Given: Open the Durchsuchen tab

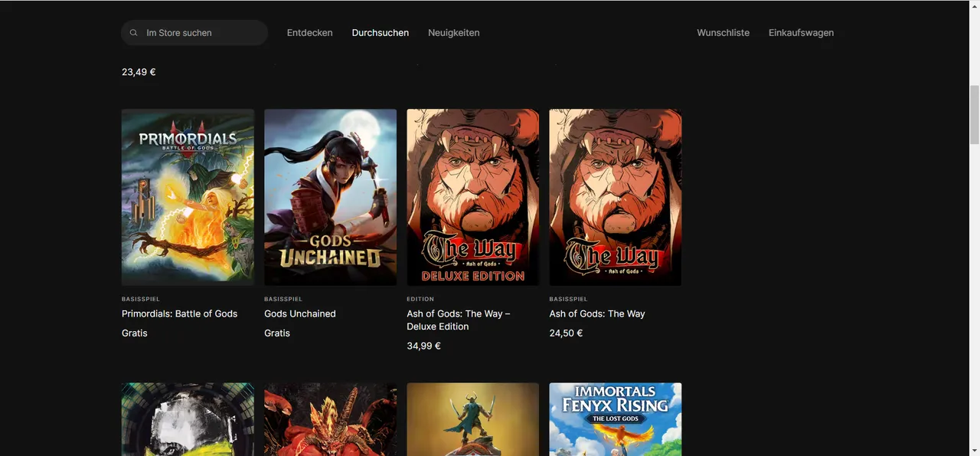Looking at the screenshot, I should coord(381,33).
